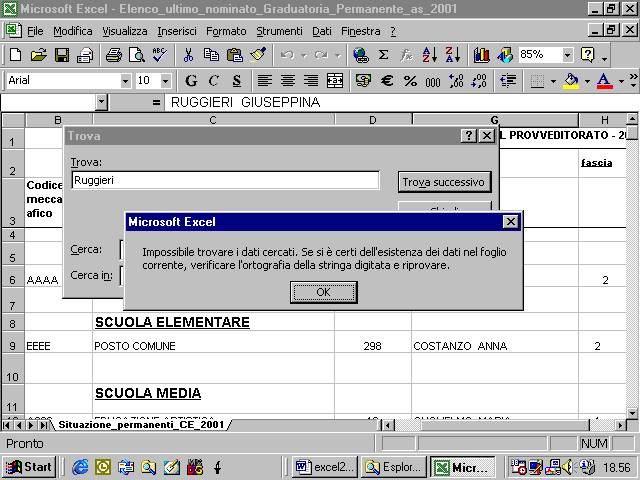Image resolution: width=640 pixels, height=480 pixels.
Task: Switch to the Esplor taskbar button
Action: pyautogui.click(x=393, y=467)
